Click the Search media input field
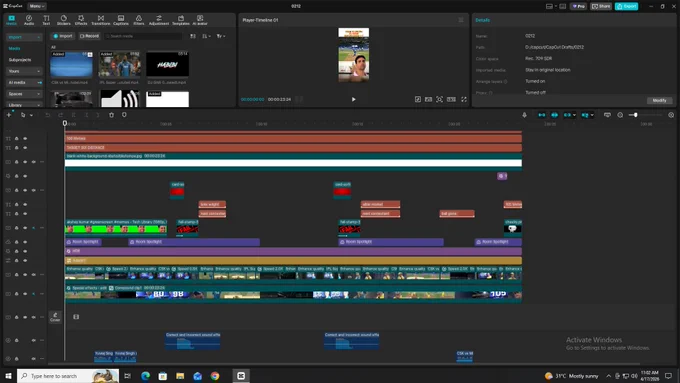This screenshot has width=680, height=383. pyautogui.click(x=143, y=36)
